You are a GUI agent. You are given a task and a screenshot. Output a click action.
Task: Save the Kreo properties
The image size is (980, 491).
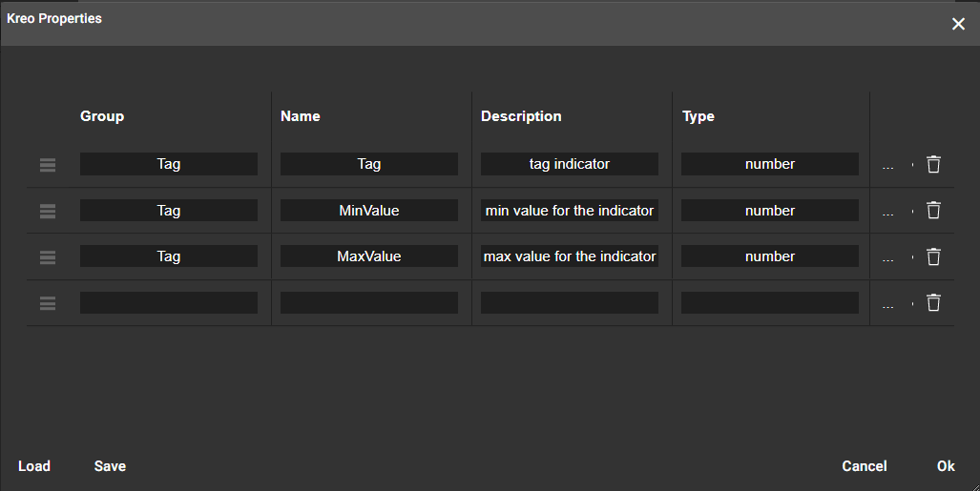click(110, 466)
